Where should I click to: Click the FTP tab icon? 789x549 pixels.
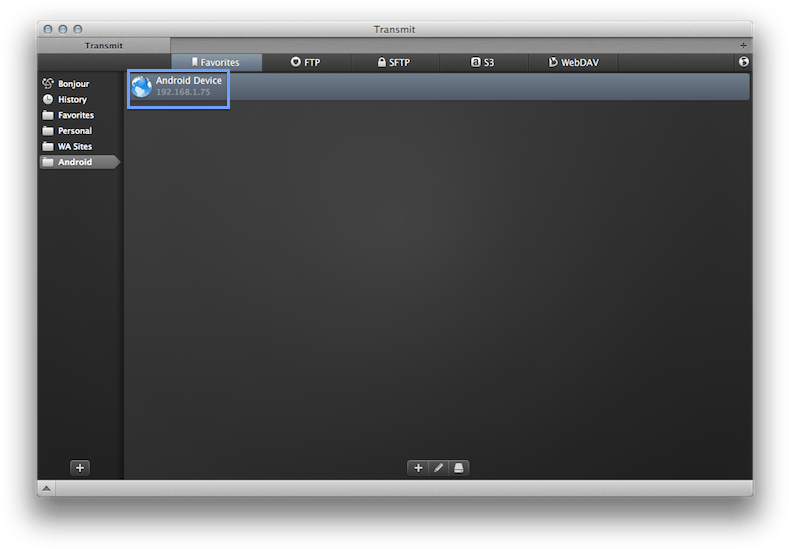[x=296, y=62]
